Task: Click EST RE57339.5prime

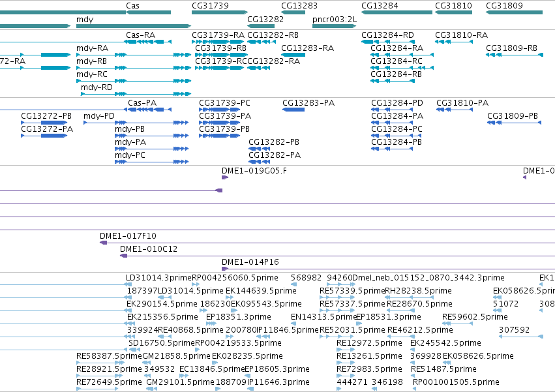Action: pos(352,291)
